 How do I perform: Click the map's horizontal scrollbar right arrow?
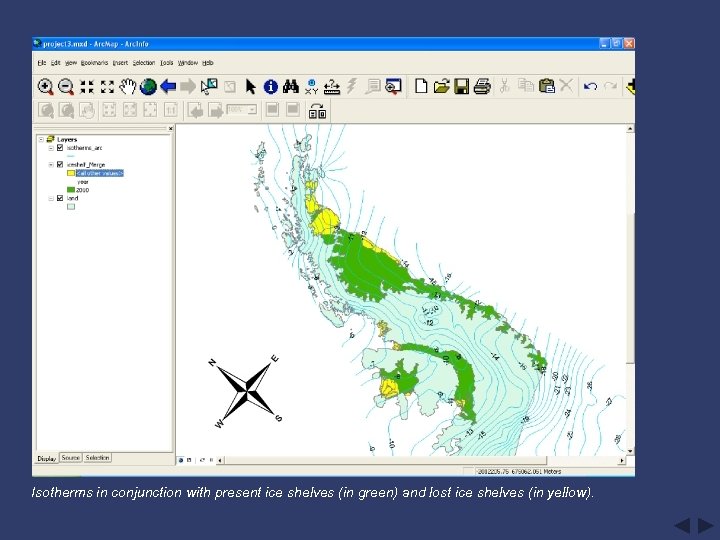[622, 460]
